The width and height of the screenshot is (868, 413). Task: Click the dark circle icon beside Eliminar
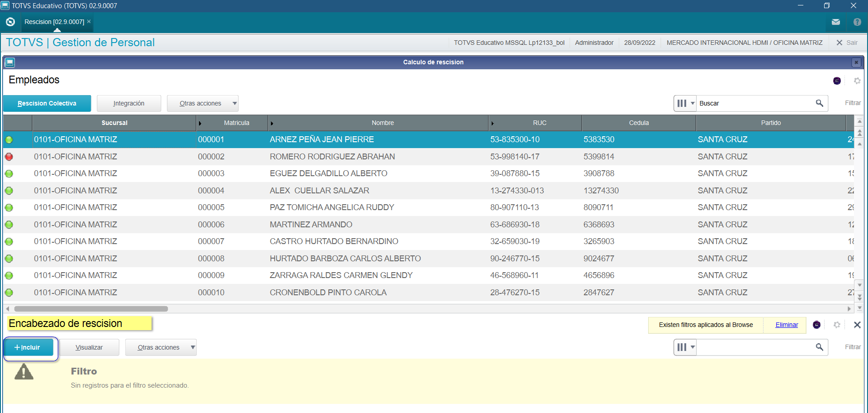pos(816,325)
